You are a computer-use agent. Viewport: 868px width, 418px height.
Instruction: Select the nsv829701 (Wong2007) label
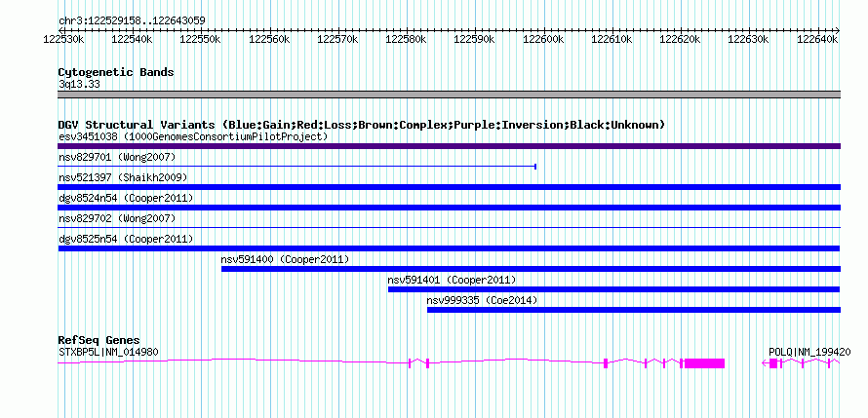coord(117,158)
